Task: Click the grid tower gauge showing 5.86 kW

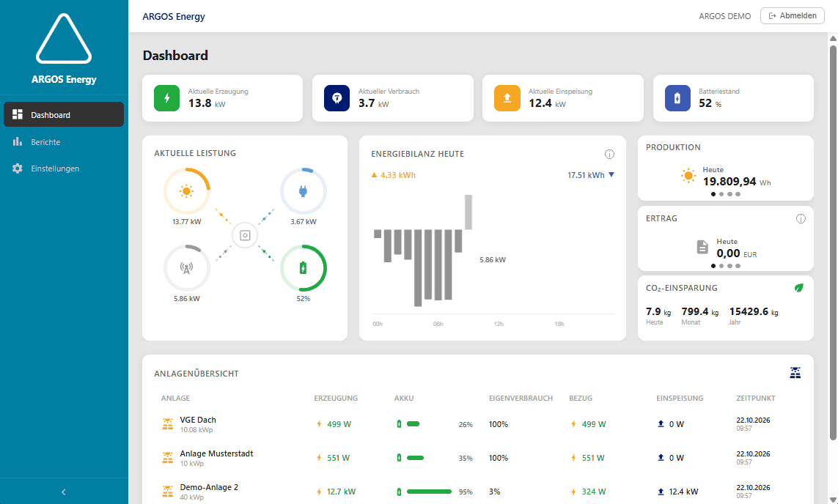Action: tap(186, 268)
